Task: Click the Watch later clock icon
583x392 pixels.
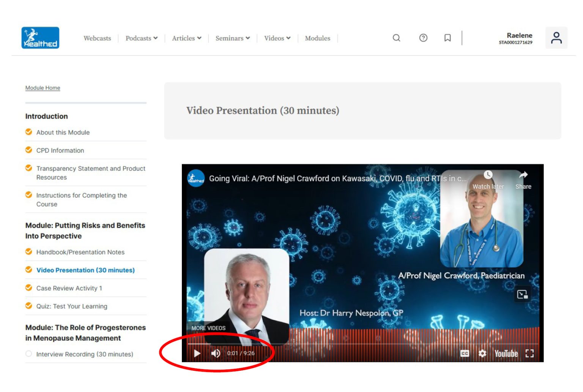Action: [488, 175]
